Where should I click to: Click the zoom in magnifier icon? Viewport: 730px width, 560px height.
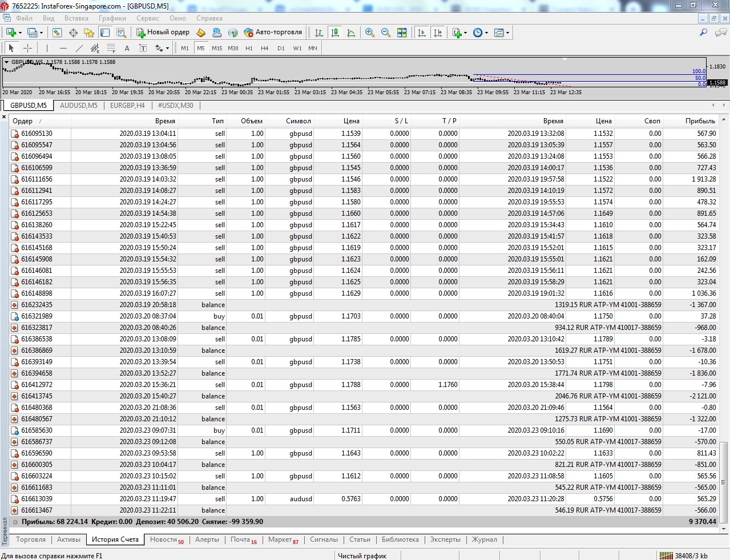click(370, 33)
